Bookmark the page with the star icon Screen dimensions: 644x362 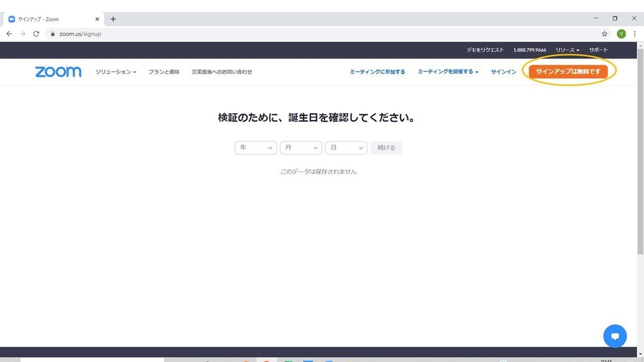point(604,33)
